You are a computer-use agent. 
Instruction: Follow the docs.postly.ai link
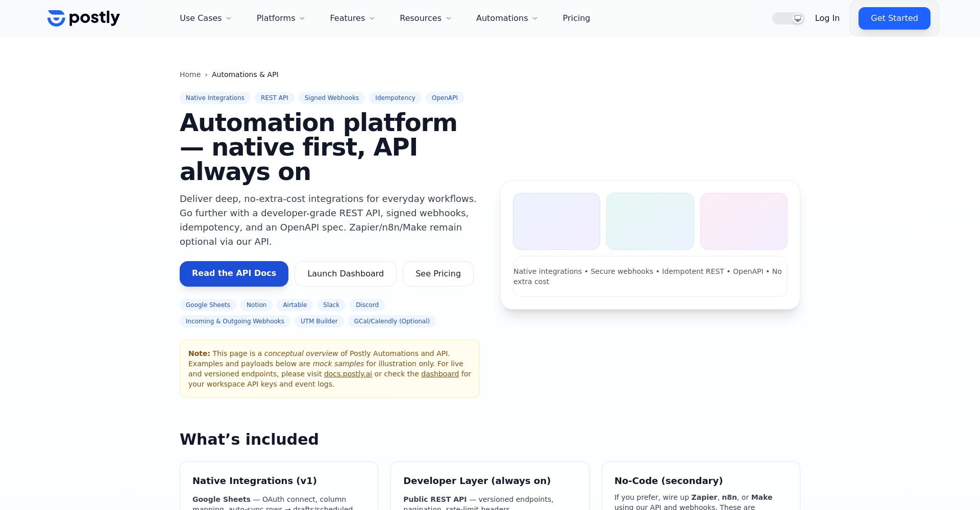[x=348, y=374]
